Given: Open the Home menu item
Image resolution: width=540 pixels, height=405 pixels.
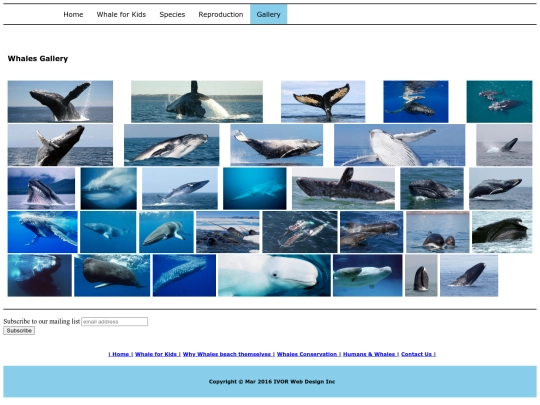Looking at the screenshot, I should pyautogui.click(x=73, y=14).
